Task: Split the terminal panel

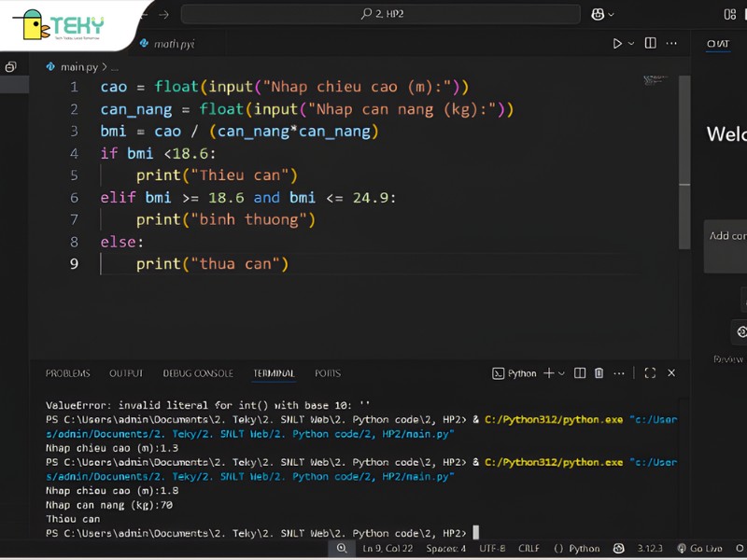Action: coord(580,373)
